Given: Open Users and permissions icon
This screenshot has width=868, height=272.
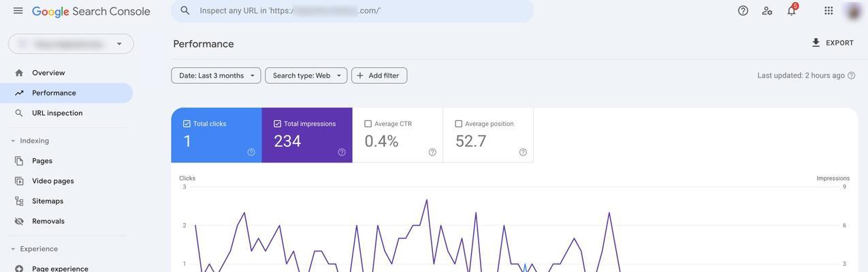Looking at the screenshot, I should coord(767,11).
